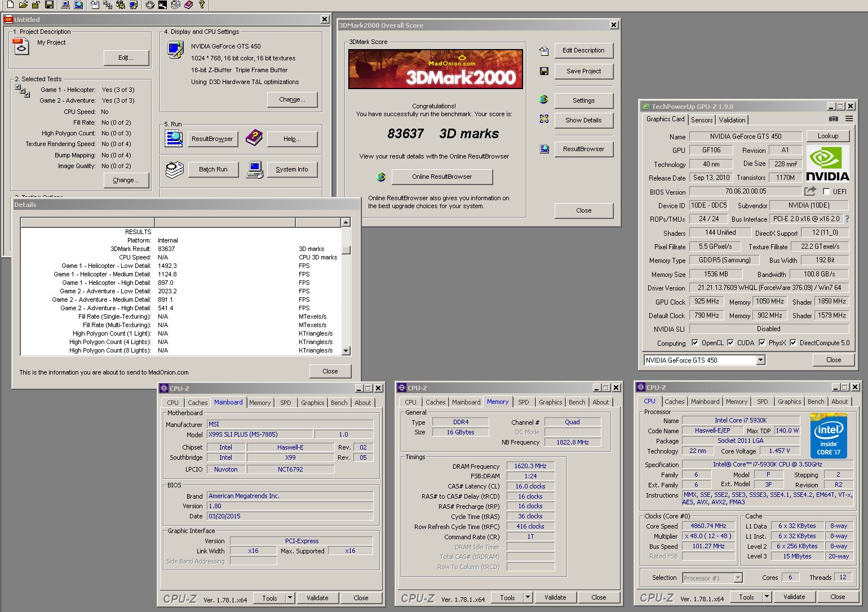Click the ResultBrowser magnifier toolbar icon
Image resolution: width=868 pixels, height=612 pixels.
click(x=78, y=5)
